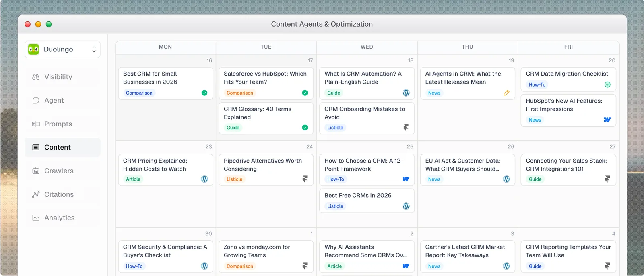Click green check on CRM Glossary card
Screen dimensions: 644x276
(x=305, y=128)
